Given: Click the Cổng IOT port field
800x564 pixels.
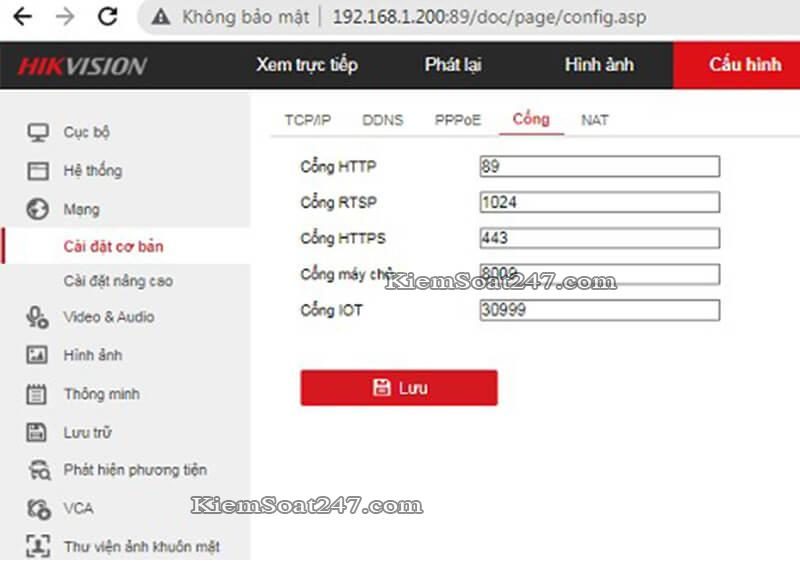Looking at the screenshot, I should (x=599, y=310).
